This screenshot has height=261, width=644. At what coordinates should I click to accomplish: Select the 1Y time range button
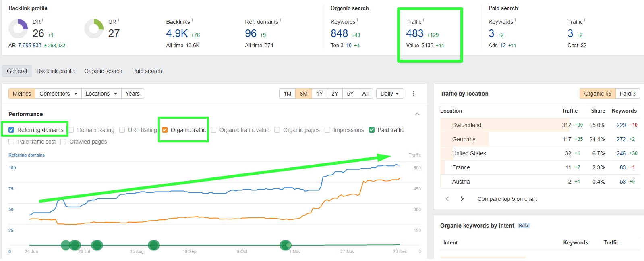319,94
